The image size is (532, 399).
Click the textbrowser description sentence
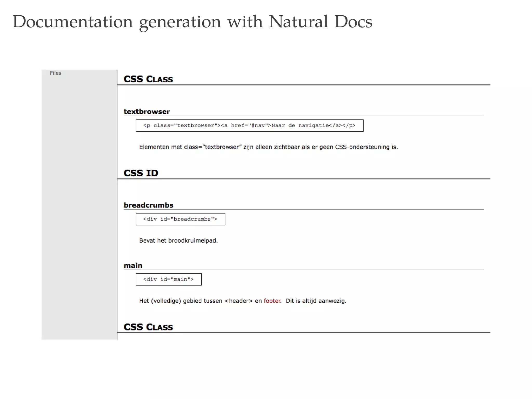[x=268, y=147]
